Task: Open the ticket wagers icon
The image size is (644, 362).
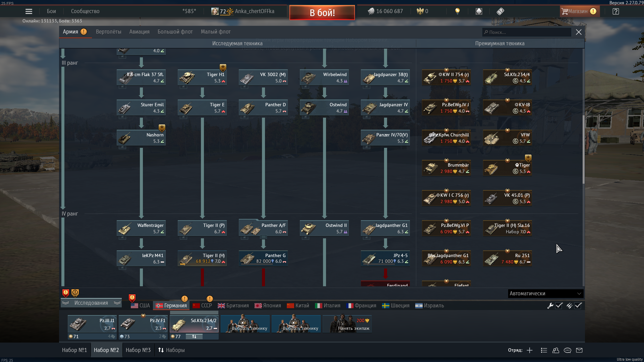Action: click(x=500, y=11)
